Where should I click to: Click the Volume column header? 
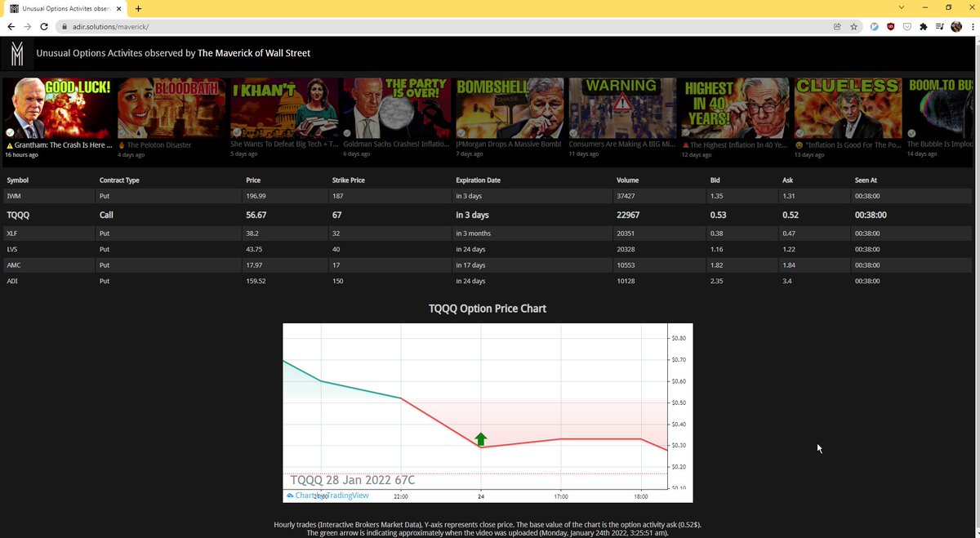(627, 180)
